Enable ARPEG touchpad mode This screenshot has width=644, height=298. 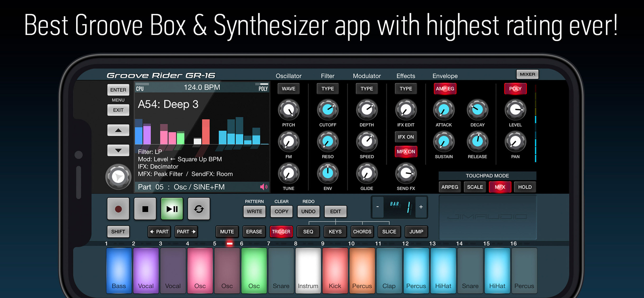(x=450, y=187)
